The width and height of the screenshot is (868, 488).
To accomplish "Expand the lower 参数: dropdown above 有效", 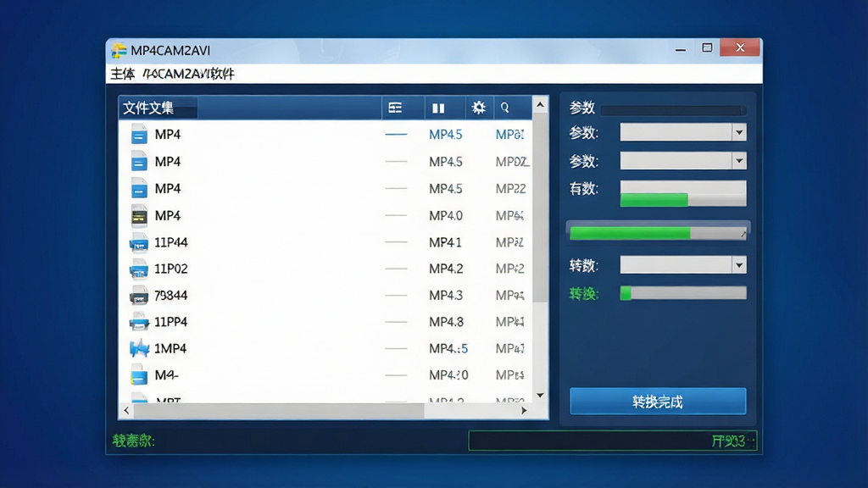I will point(739,161).
